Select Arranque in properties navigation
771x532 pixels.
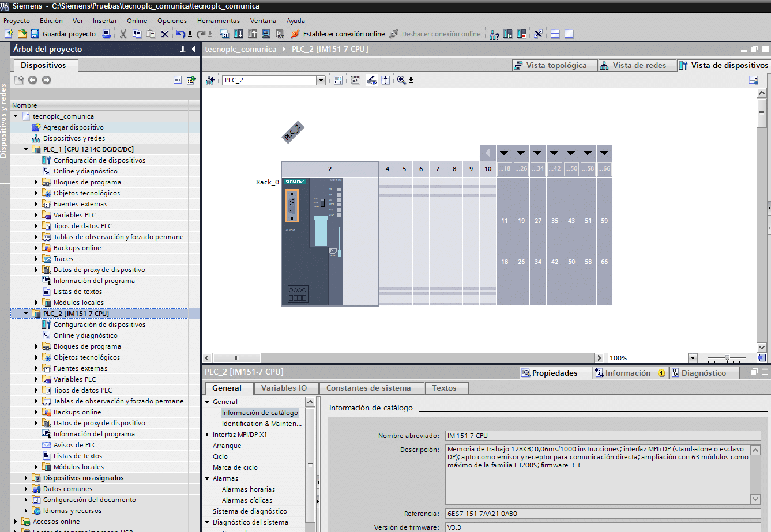(227, 446)
